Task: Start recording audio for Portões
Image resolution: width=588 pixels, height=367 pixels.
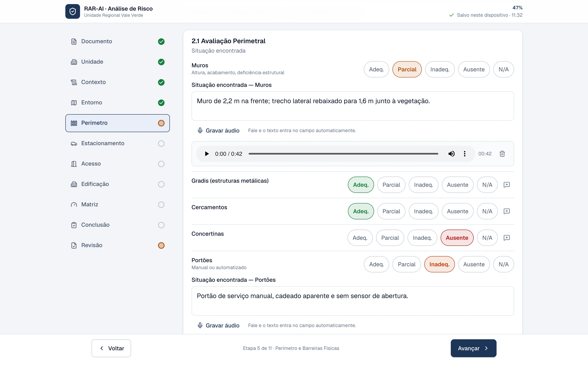Action: [x=218, y=325]
